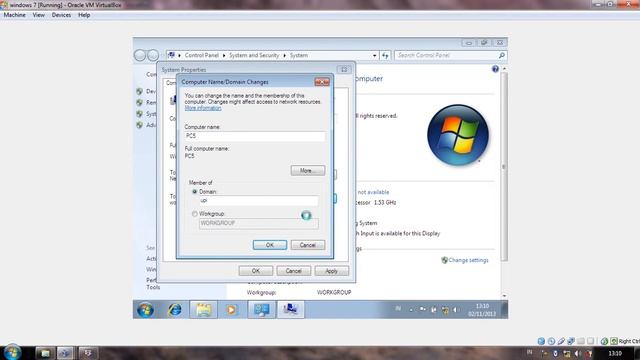Image resolution: width=640 pixels, height=360 pixels.
Task: Click System and Security in breadcrumb
Action: [x=254, y=55]
